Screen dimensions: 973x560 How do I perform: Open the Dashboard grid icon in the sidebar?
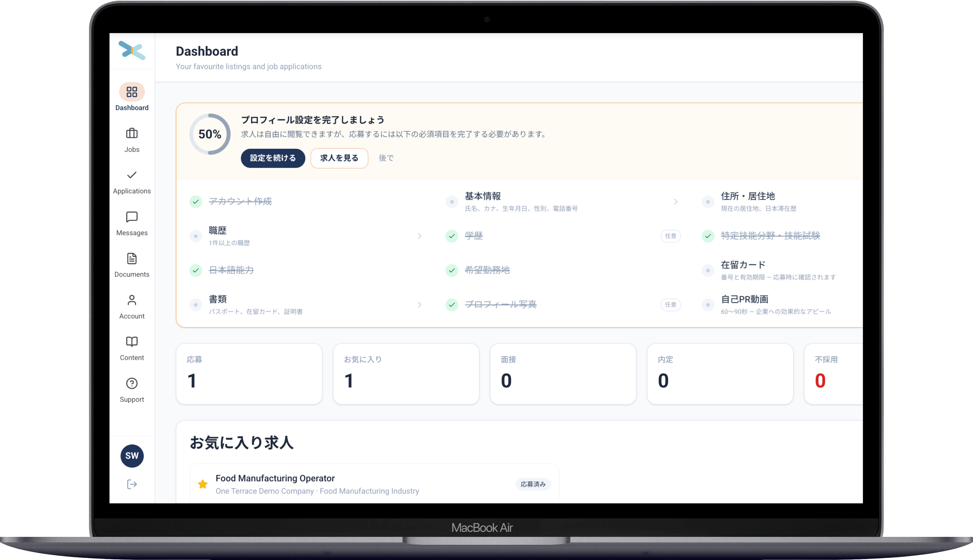coord(132,92)
